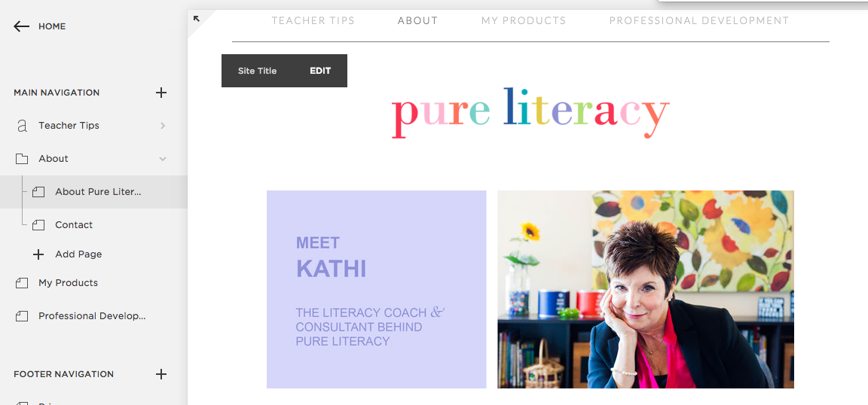The width and height of the screenshot is (868, 405).
Task: Open the PROFESSIONAL DEVELOPMENT site menu
Action: point(698,20)
